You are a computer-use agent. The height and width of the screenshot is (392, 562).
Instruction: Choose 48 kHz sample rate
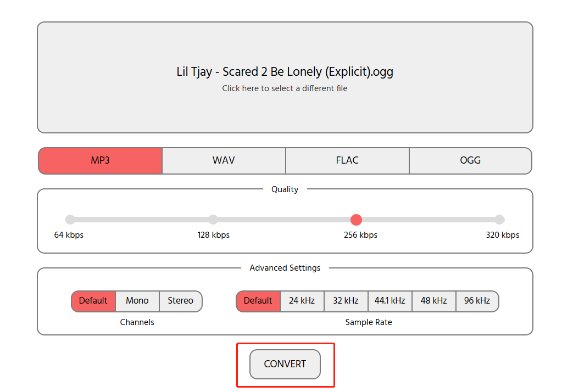(x=433, y=301)
